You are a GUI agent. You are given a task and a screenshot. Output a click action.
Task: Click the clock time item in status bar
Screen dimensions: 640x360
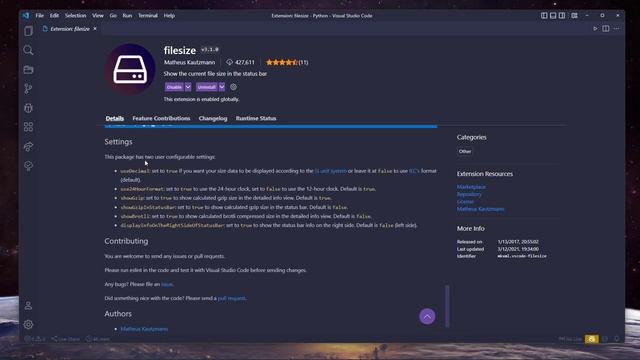tap(98, 339)
